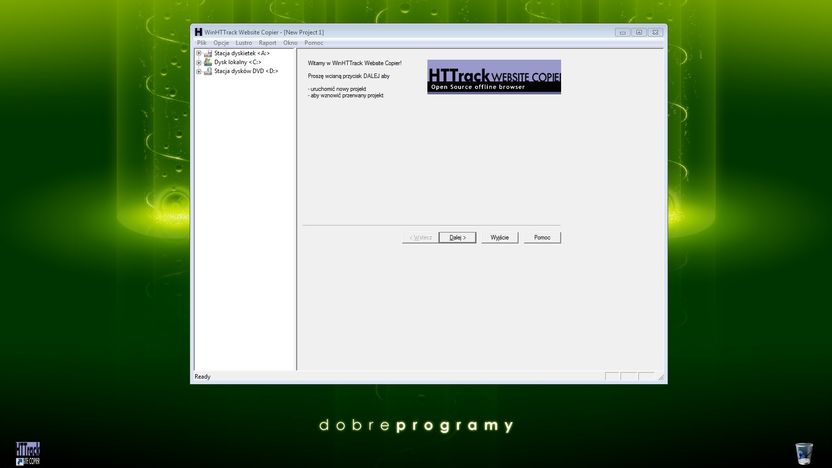The height and width of the screenshot is (468, 832).
Task: Click the HTTrack Website Copier banner logo
Action: click(x=494, y=77)
